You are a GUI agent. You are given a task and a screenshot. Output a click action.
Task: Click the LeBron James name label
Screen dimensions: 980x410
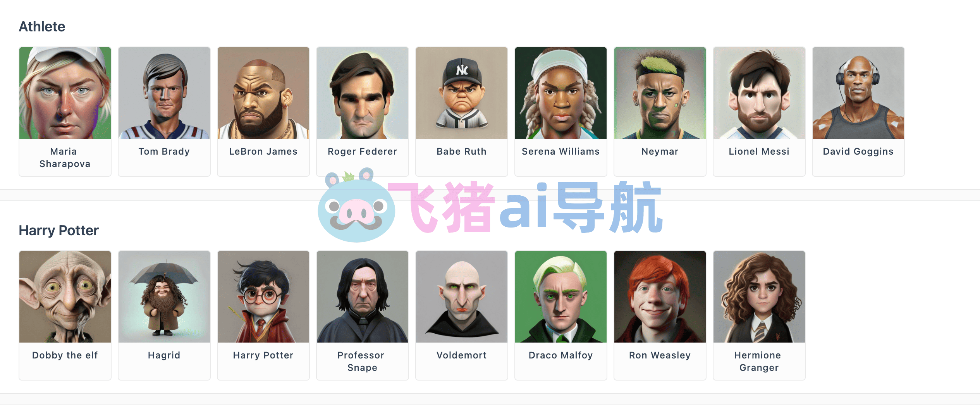point(263,152)
